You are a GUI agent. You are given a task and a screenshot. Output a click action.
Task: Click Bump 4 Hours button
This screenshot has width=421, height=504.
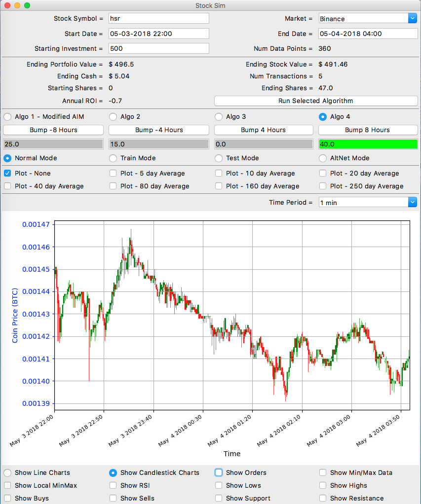point(264,130)
